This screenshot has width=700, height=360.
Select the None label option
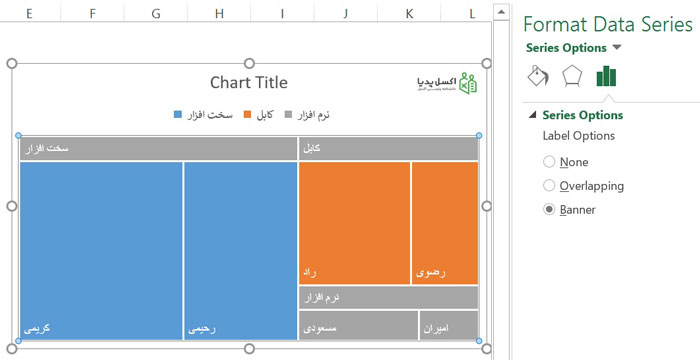tap(549, 162)
